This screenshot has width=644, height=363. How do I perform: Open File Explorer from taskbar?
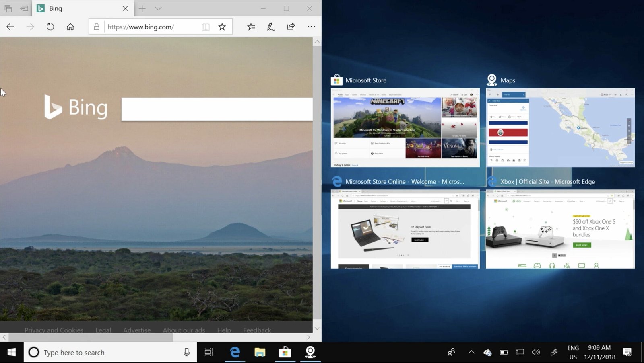(260, 353)
